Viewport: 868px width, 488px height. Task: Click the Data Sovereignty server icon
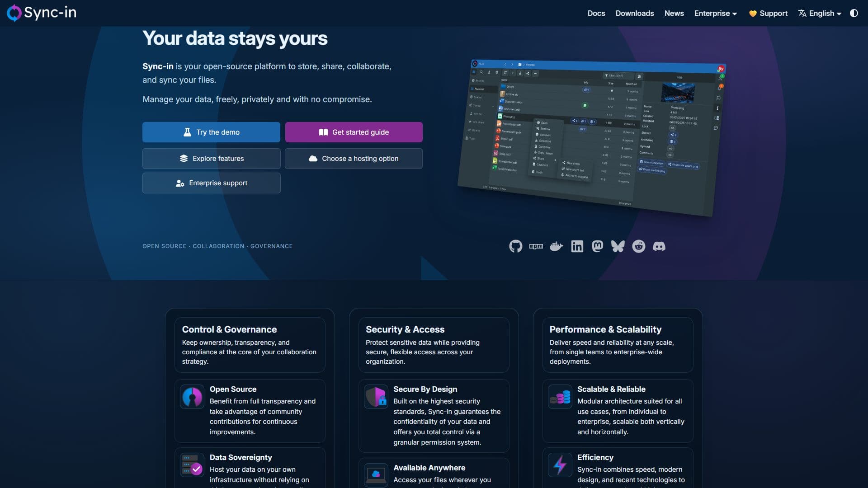pos(192,465)
